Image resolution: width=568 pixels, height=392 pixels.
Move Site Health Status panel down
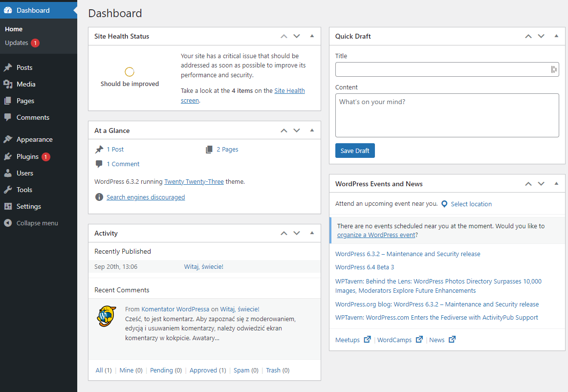(x=297, y=36)
